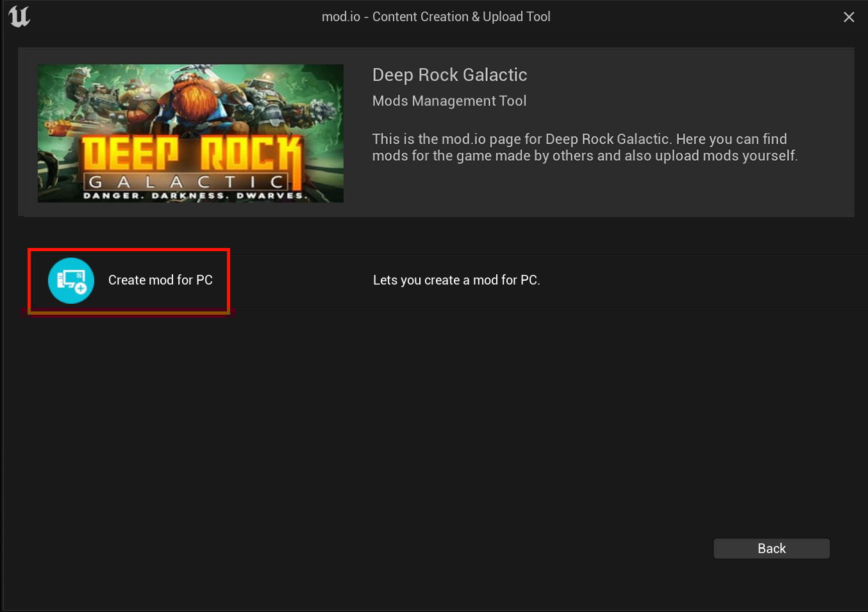Select the Create mod for PC label
Viewport: 868px width, 612px height.
pyautogui.click(x=160, y=280)
